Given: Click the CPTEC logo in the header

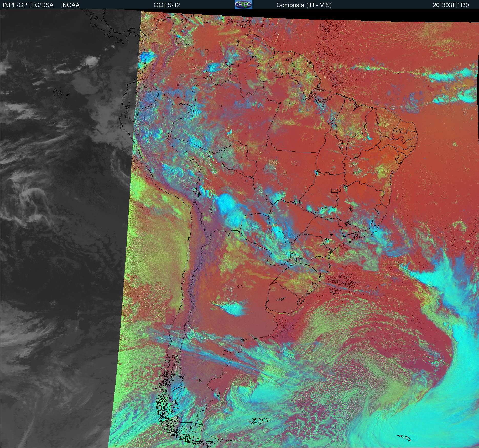Looking at the screenshot, I should [243, 5].
